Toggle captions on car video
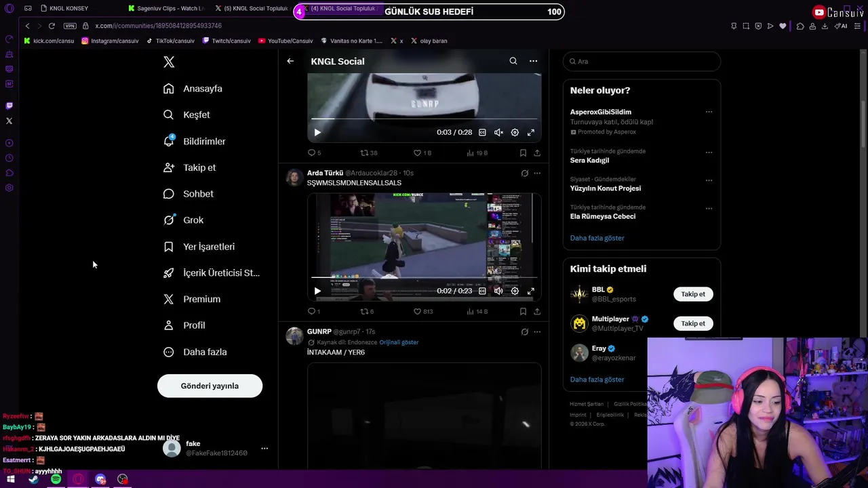 tap(482, 132)
